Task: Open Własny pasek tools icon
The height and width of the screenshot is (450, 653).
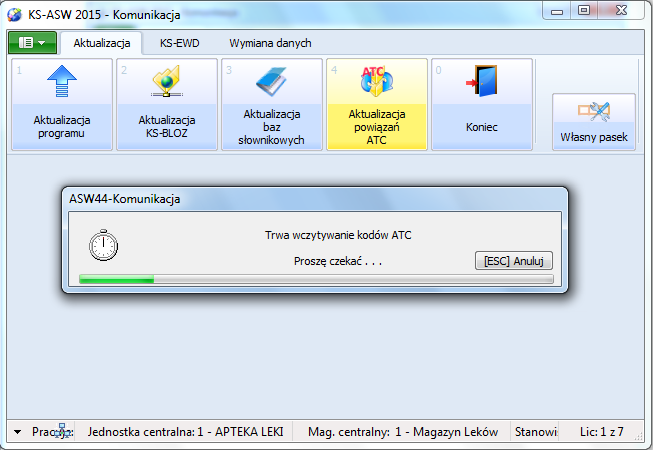Action: 594,112
